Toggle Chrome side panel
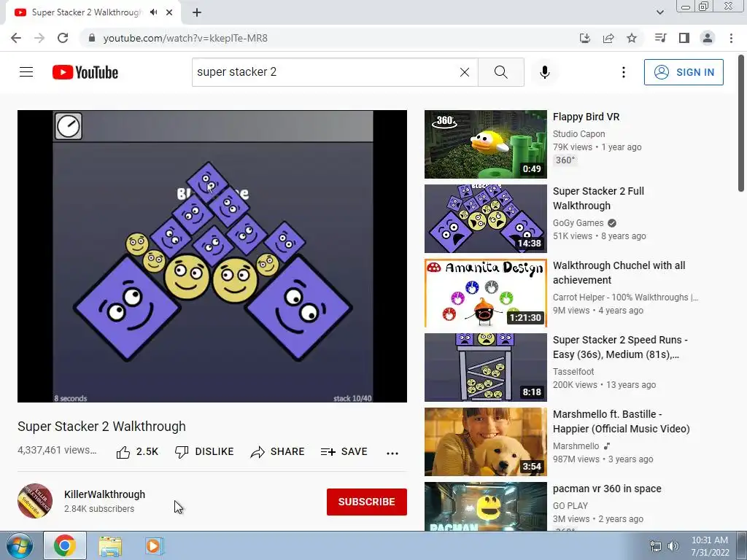Image resolution: width=747 pixels, height=560 pixels. click(684, 38)
